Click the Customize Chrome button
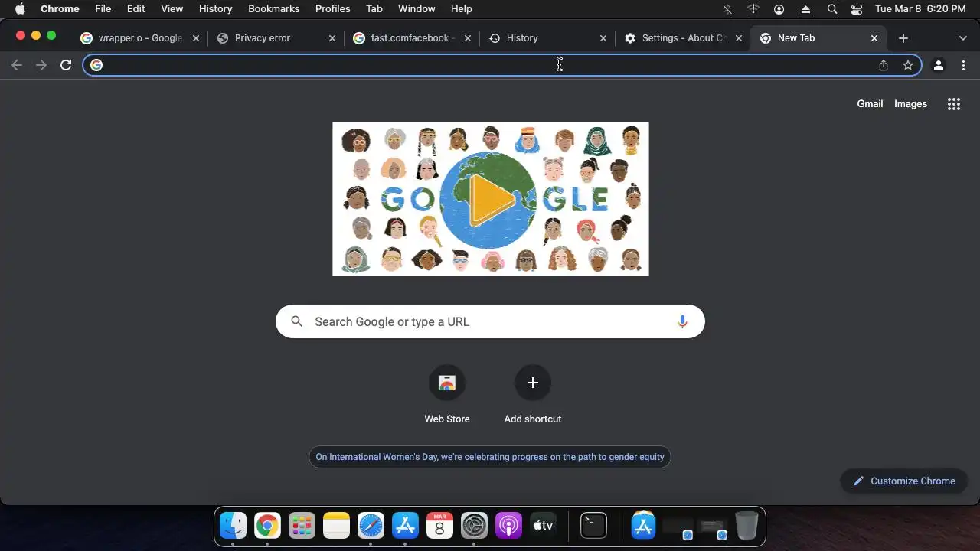The height and width of the screenshot is (551, 980). 904,481
